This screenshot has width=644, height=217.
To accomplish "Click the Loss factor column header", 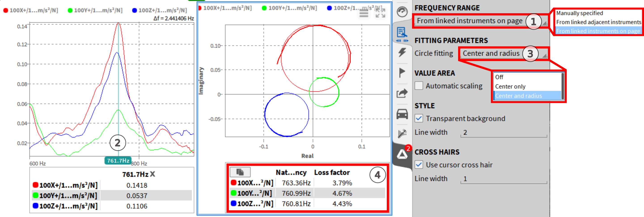I will click(x=332, y=172).
